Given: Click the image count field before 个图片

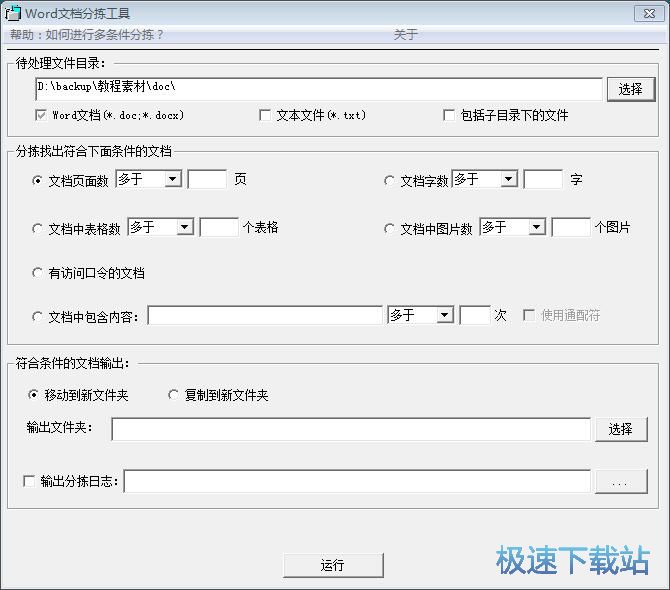Looking at the screenshot, I should tap(571, 227).
